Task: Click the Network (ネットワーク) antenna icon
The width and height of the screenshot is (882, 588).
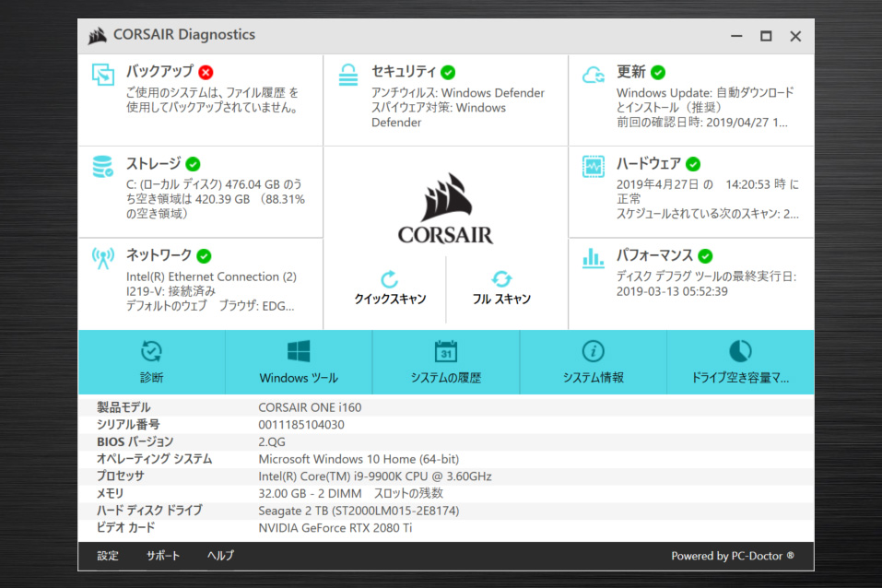Action: (103, 258)
